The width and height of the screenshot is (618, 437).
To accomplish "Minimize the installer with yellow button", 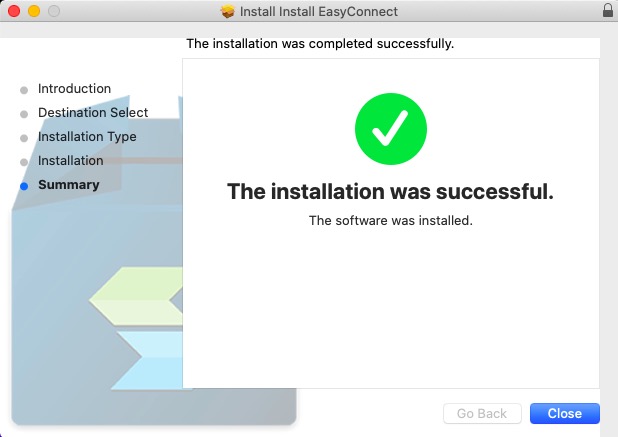I will (x=34, y=11).
